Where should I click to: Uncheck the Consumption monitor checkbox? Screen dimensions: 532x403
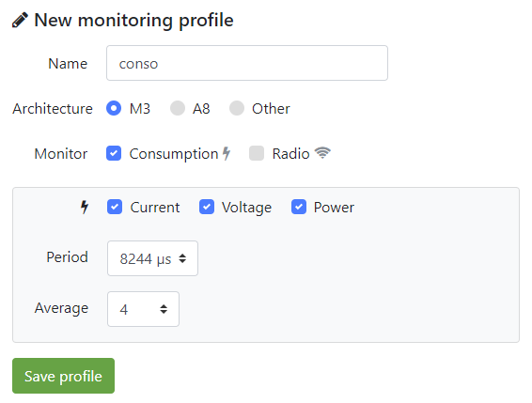(114, 153)
